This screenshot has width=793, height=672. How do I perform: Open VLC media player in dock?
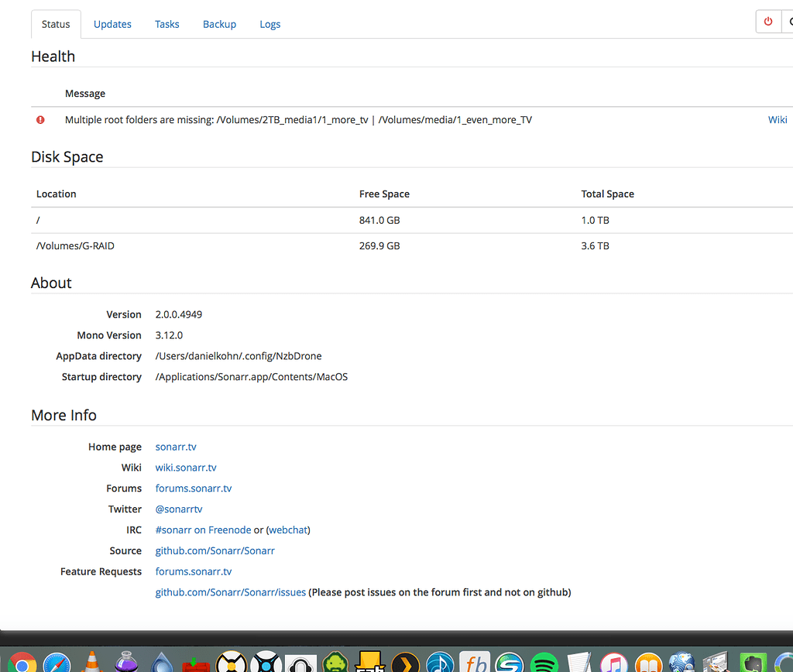click(92, 663)
